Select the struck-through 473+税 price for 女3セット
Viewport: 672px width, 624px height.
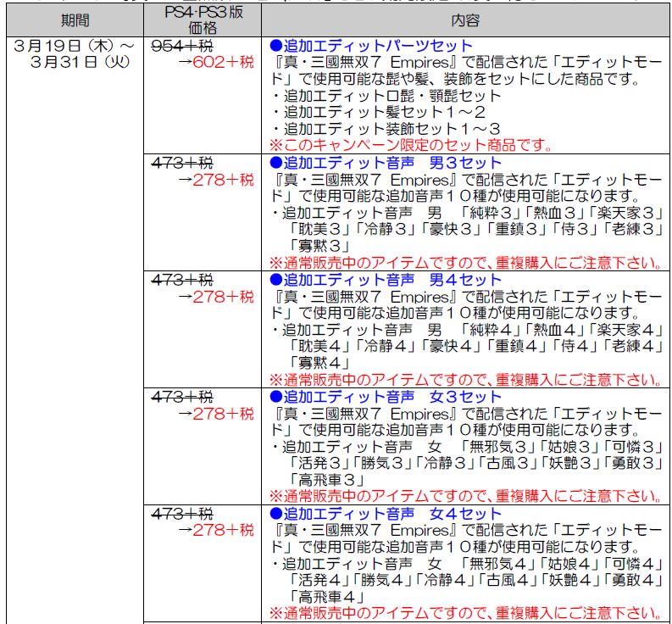coord(181,397)
